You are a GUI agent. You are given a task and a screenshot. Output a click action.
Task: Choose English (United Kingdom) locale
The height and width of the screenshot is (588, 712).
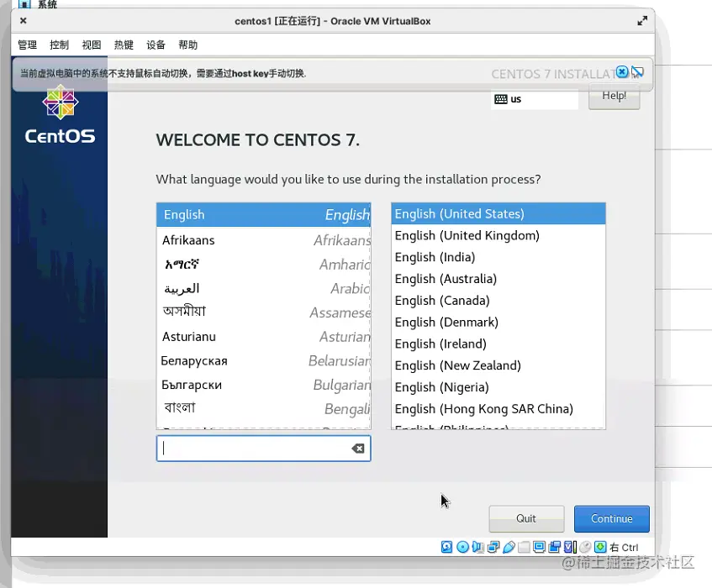pyautogui.click(x=498, y=235)
